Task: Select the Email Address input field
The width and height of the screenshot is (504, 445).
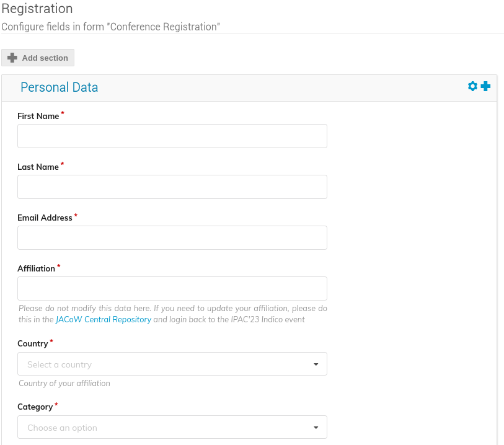Action: (172, 238)
